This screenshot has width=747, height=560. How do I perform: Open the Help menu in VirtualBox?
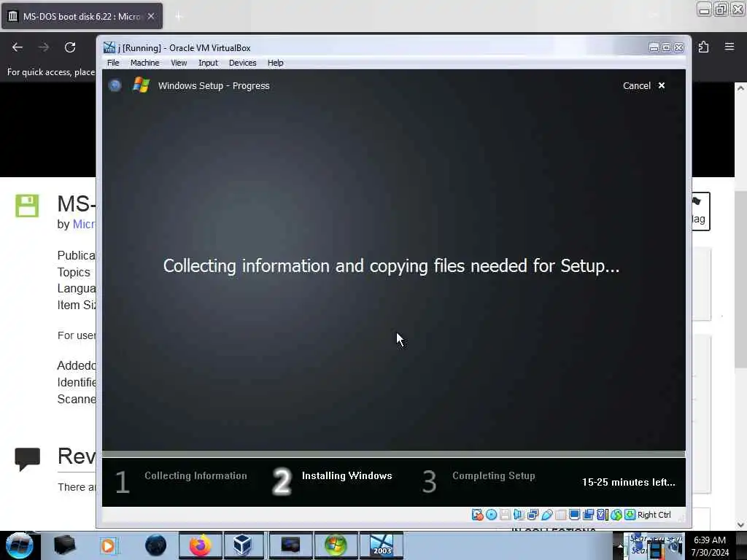click(275, 63)
